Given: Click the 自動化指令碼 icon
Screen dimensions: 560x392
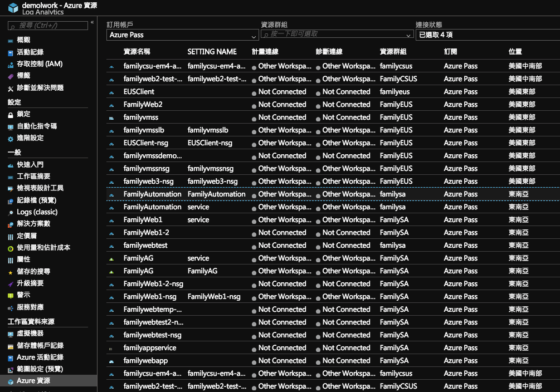Looking at the screenshot, I should (x=11, y=127).
